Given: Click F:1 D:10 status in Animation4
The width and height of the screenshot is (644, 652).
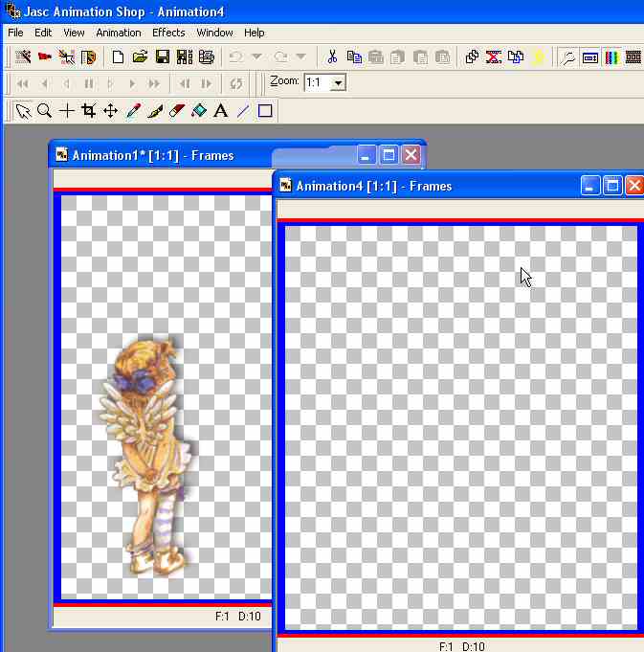Looking at the screenshot, I should (x=462, y=646).
